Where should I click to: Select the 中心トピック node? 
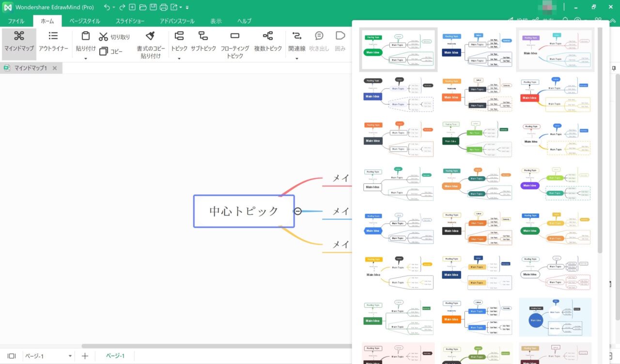244,211
